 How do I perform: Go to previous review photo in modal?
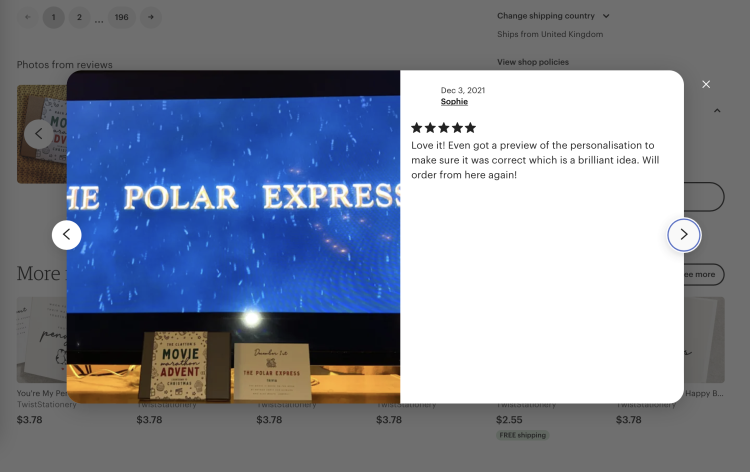[x=66, y=234]
